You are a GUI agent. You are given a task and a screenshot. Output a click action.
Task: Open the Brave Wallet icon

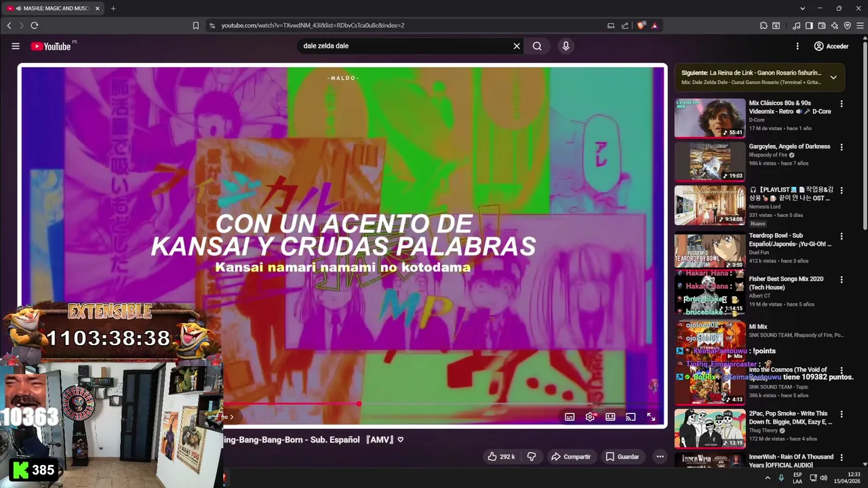click(x=822, y=25)
